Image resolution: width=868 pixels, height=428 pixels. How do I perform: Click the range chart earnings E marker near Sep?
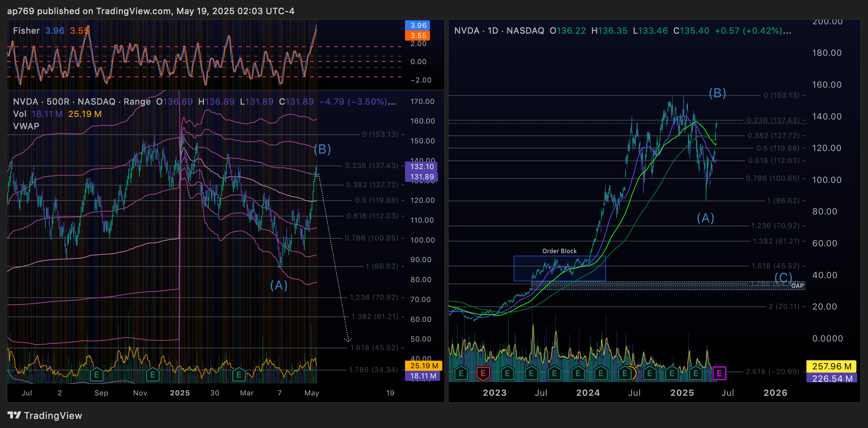click(x=97, y=375)
